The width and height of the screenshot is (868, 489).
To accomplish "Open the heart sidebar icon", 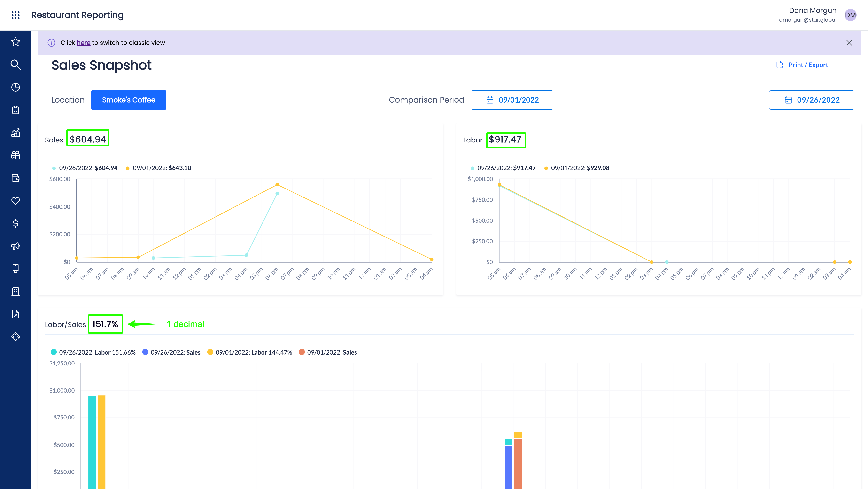I will click(x=15, y=201).
